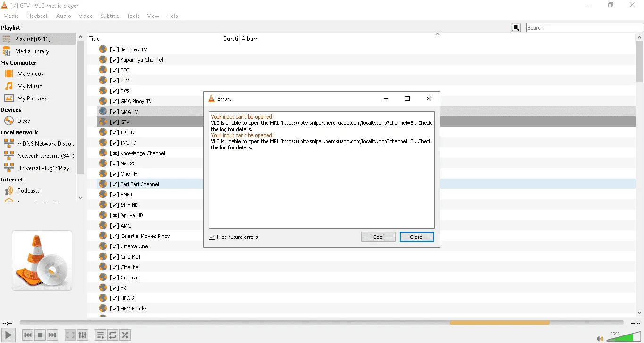
Task: Toggle loop mode icon
Action: pyautogui.click(x=113, y=335)
